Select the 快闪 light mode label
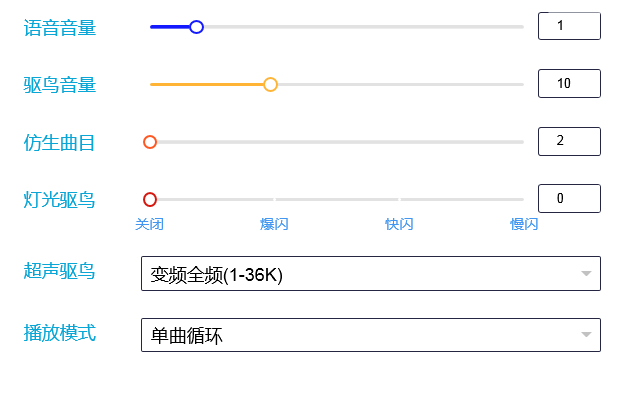 (x=399, y=224)
